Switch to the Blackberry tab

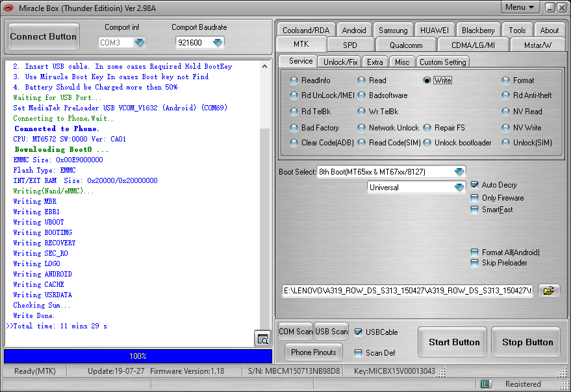[478, 31]
